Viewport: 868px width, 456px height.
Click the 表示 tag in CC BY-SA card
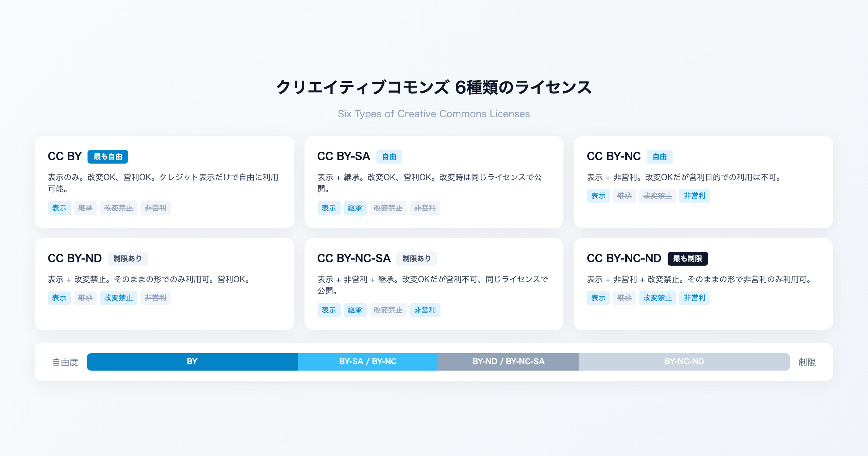coord(329,208)
